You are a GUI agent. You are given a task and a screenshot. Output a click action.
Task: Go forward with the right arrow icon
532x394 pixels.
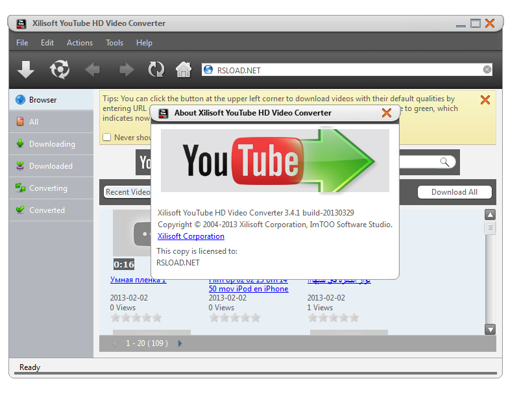tap(127, 70)
